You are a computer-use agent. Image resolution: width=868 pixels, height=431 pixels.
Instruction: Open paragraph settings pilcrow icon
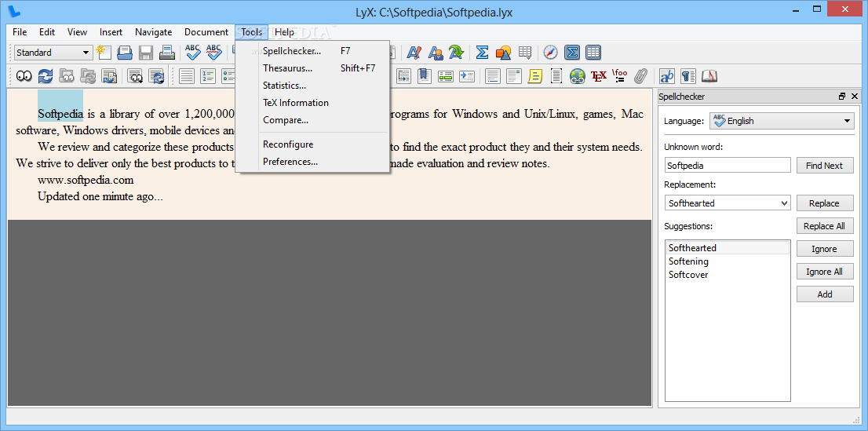(x=688, y=76)
